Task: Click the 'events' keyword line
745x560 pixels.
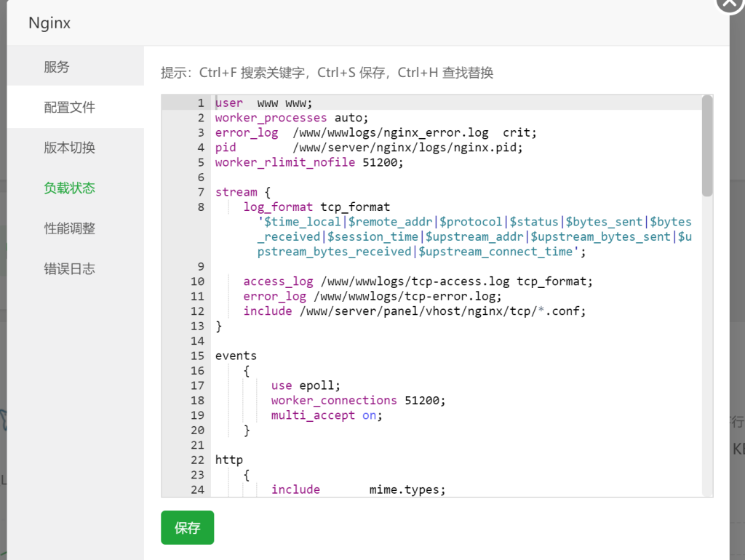Action: [x=236, y=356]
